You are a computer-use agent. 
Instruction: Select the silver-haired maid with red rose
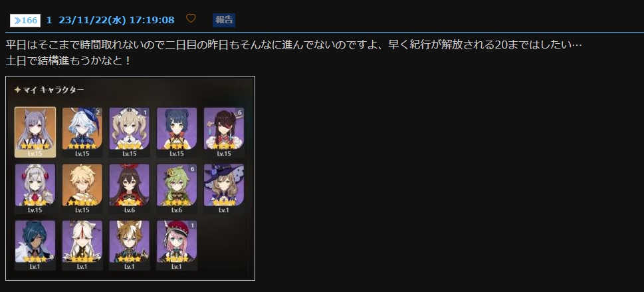coord(35,189)
